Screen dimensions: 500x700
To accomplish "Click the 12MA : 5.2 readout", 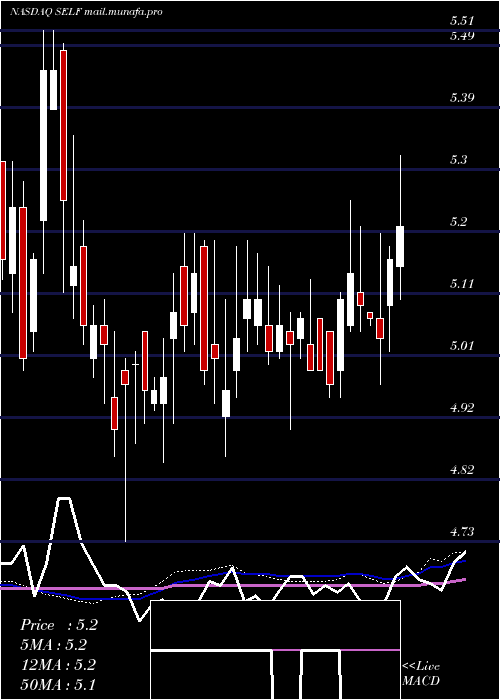I will tap(58, 665).
